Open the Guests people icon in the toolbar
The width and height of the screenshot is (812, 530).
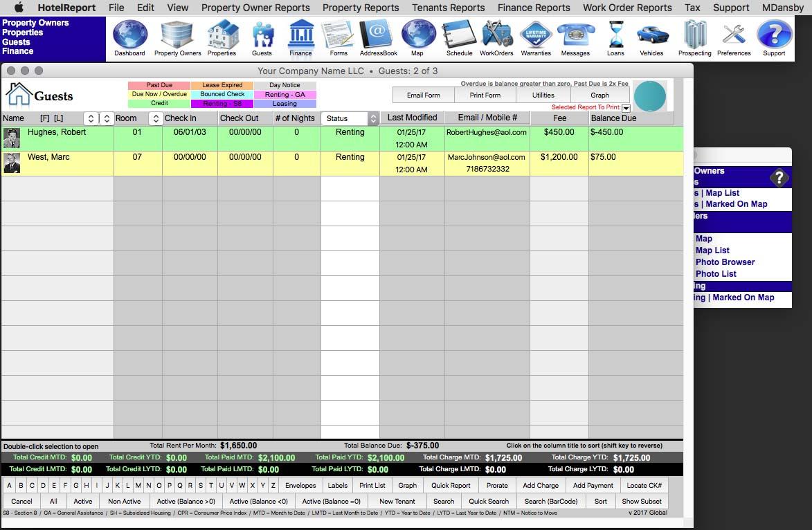[x=262, y=35]
